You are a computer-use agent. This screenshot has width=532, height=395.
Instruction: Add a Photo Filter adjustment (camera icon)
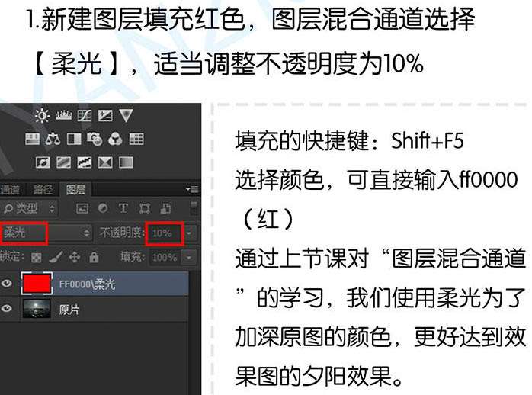(95, 139)
